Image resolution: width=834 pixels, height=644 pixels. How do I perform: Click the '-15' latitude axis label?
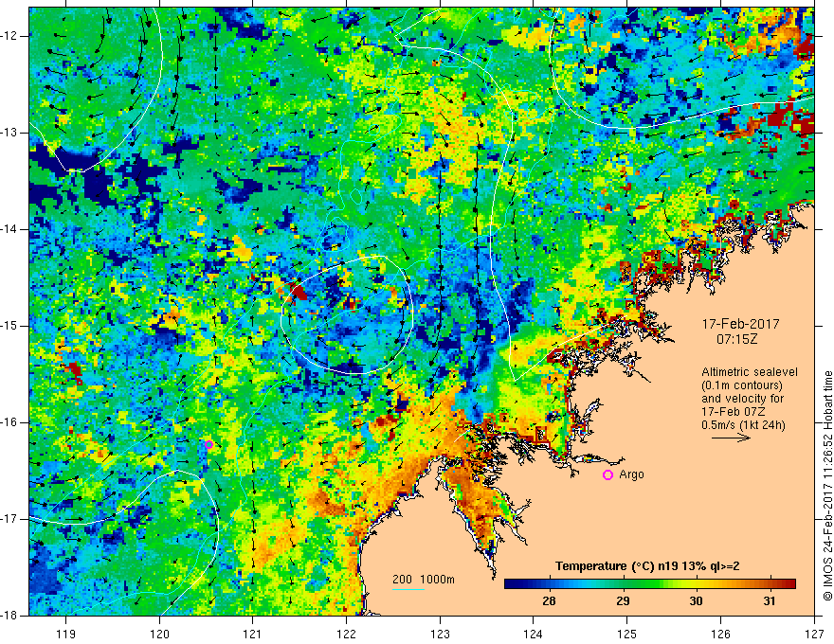[x=10, y=326]
